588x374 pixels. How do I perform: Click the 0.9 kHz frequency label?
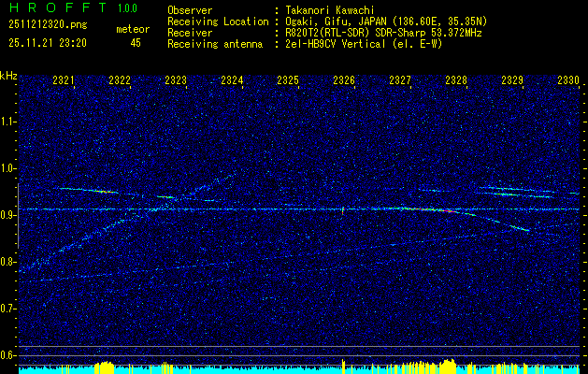tap(7, 215)
